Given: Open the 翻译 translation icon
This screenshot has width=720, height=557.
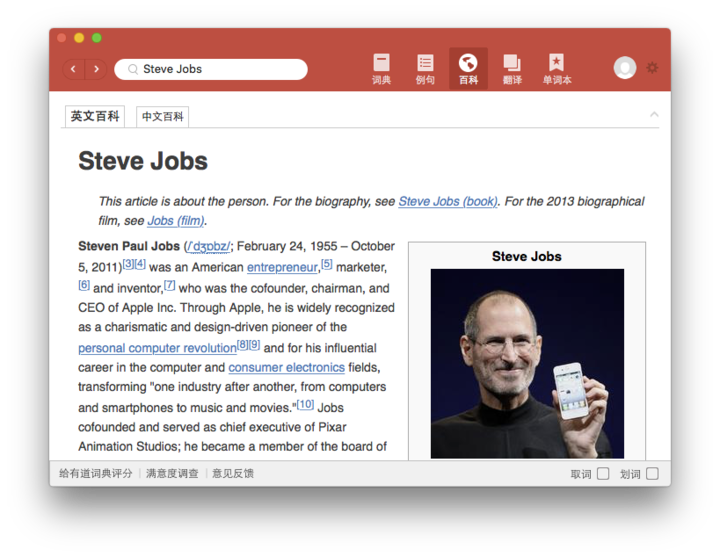Looking at the screenshot, I should (512, 68).
